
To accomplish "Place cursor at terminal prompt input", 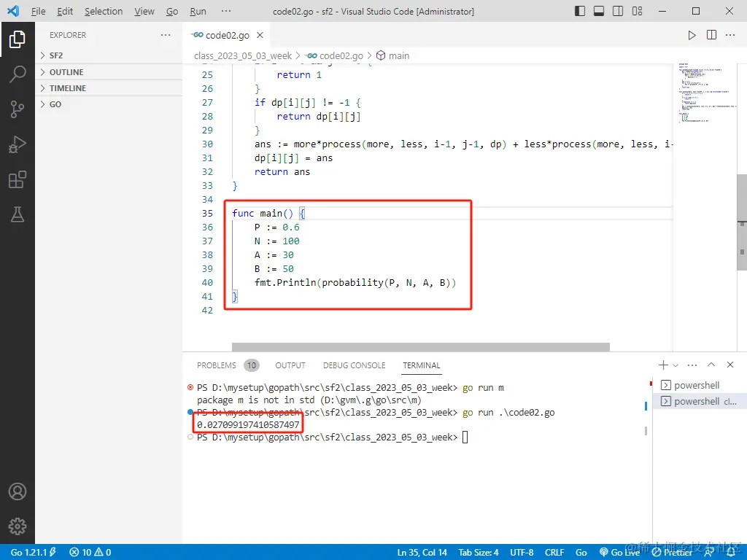I will pos(465,437).
